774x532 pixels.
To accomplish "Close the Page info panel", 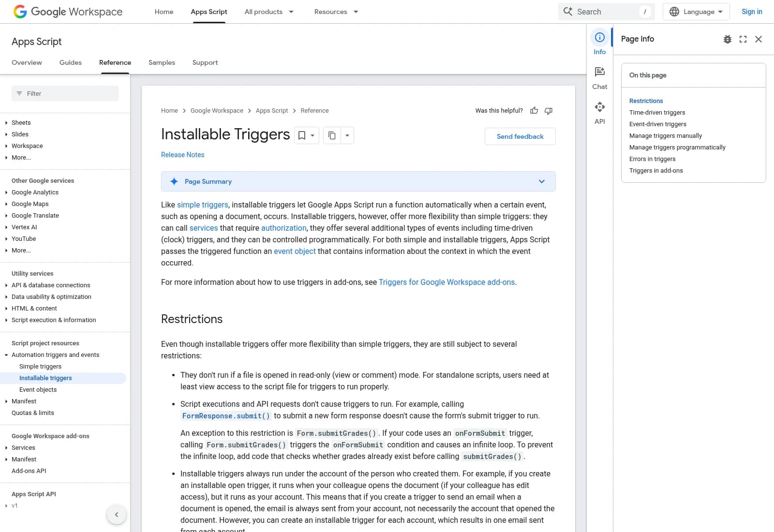I will (x=759, y=39).
